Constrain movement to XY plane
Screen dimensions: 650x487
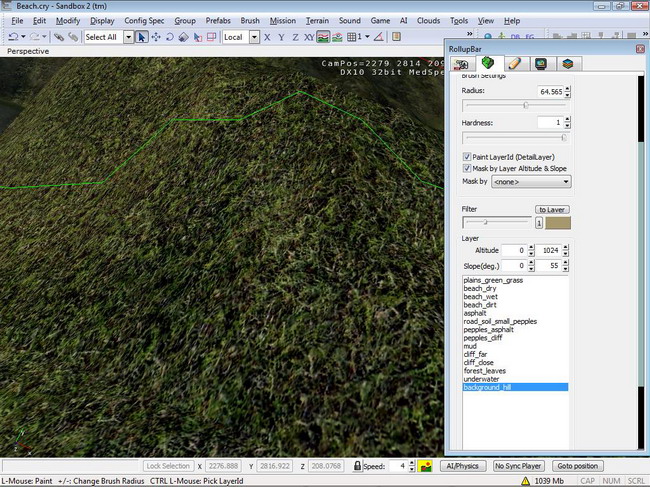[x=309, y=37]
